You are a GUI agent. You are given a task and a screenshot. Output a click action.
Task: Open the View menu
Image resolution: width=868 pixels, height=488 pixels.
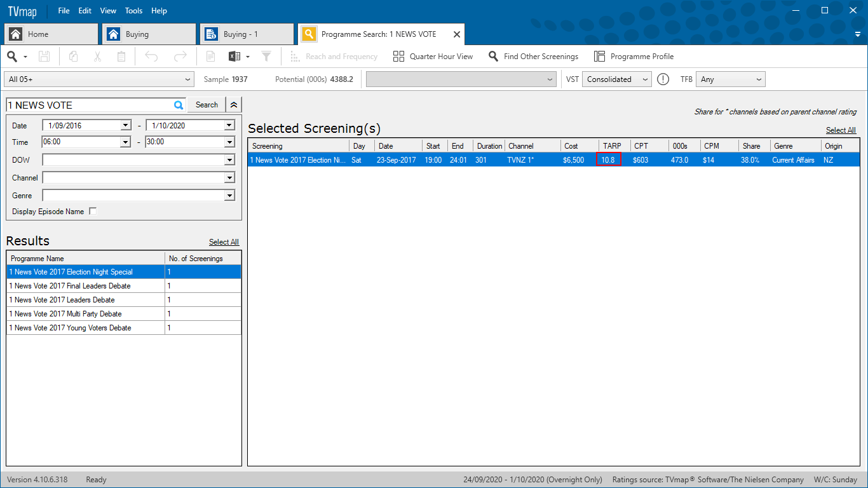[x=108, y=11]
